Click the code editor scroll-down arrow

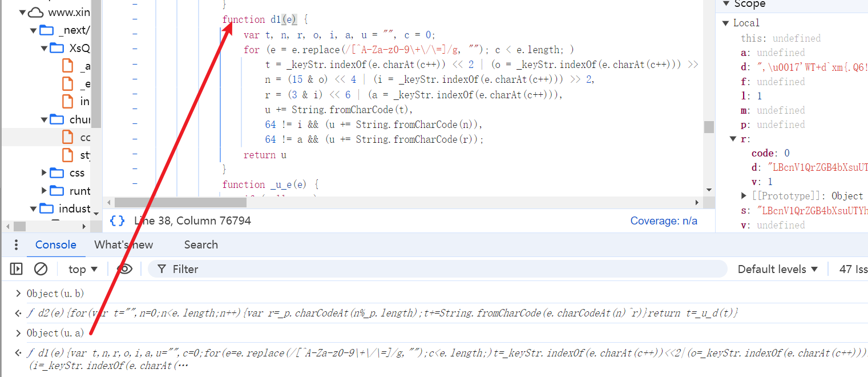(708, 190)
